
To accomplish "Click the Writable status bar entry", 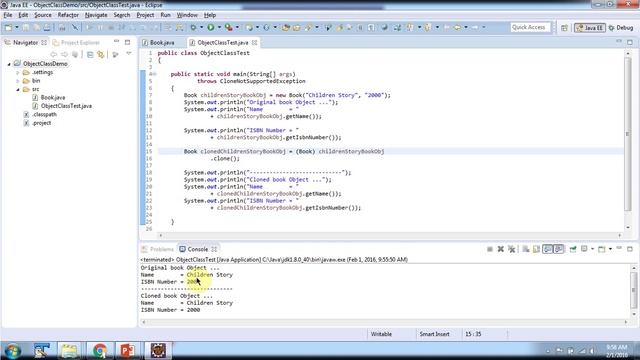I will click(x=381, y=334).
